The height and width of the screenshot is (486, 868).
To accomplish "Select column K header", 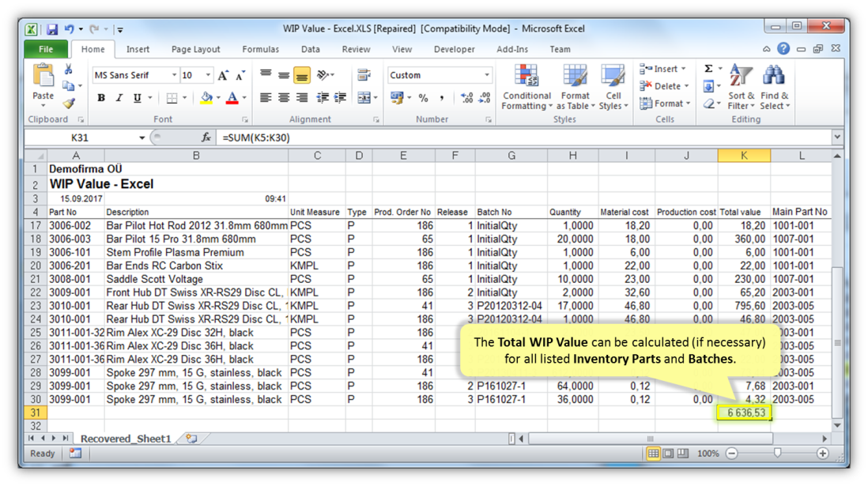I will click(x=743, y=156).
